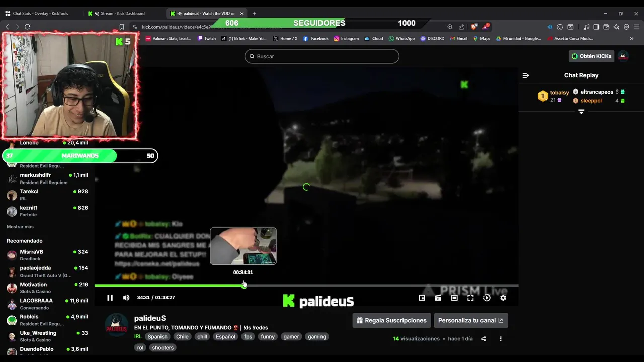644x362 pixels.
Task: Select the chill tag
Action: pyautogui.click(x=202, y=337)
